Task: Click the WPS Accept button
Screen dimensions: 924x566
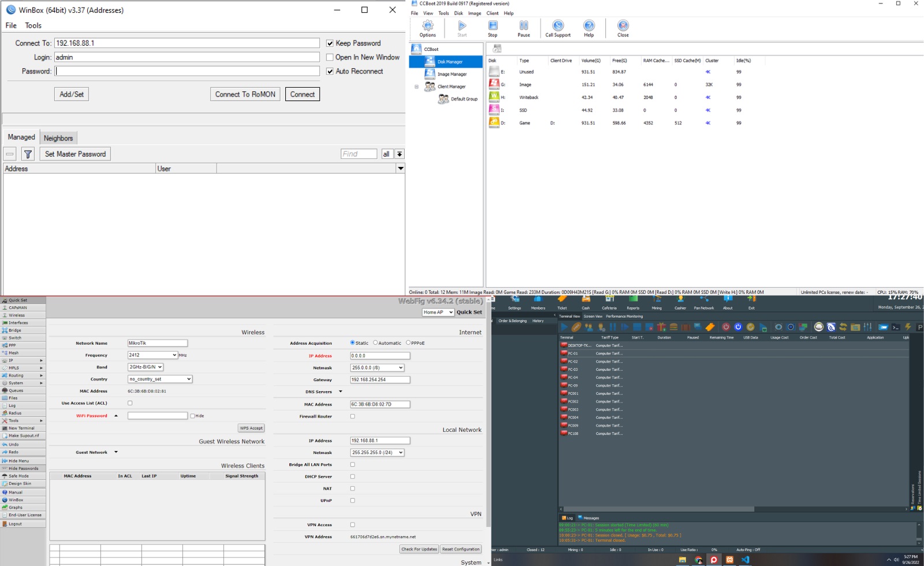Action: click(x=251, y=428)
